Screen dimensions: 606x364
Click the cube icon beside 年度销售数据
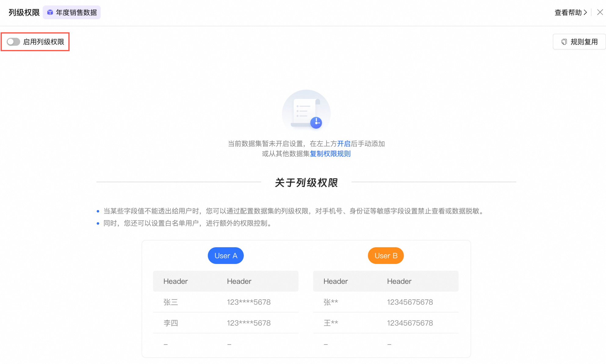50,12
